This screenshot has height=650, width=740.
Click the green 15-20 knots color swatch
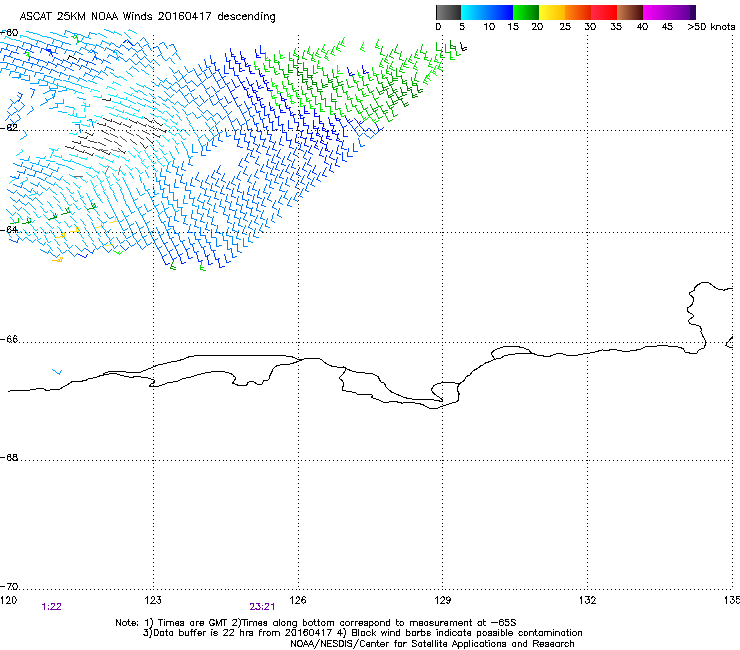click(x=526, y=12)
